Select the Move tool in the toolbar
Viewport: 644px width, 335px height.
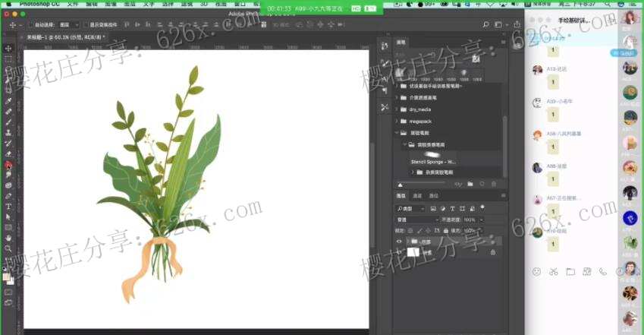click(8, 49)
